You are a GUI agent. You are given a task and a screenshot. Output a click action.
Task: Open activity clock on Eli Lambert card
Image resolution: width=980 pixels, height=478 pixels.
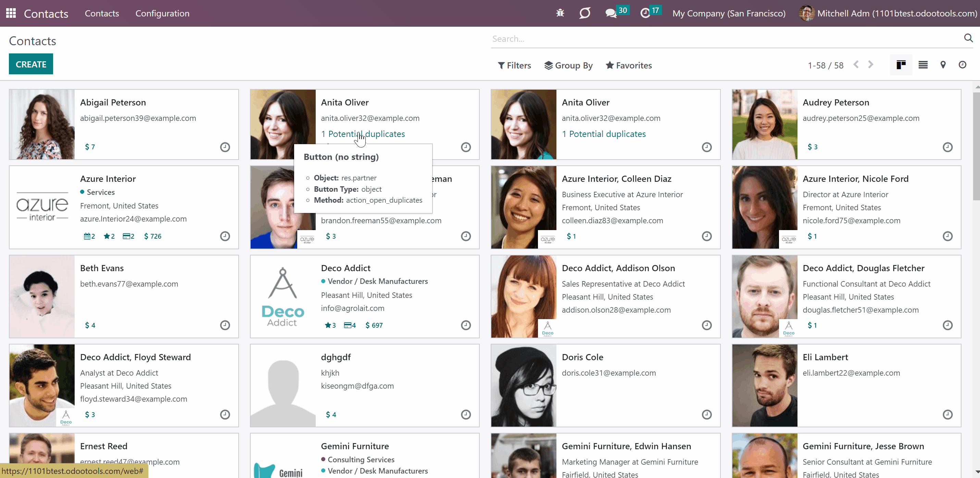pyautogui.click(x=948, y=414)
